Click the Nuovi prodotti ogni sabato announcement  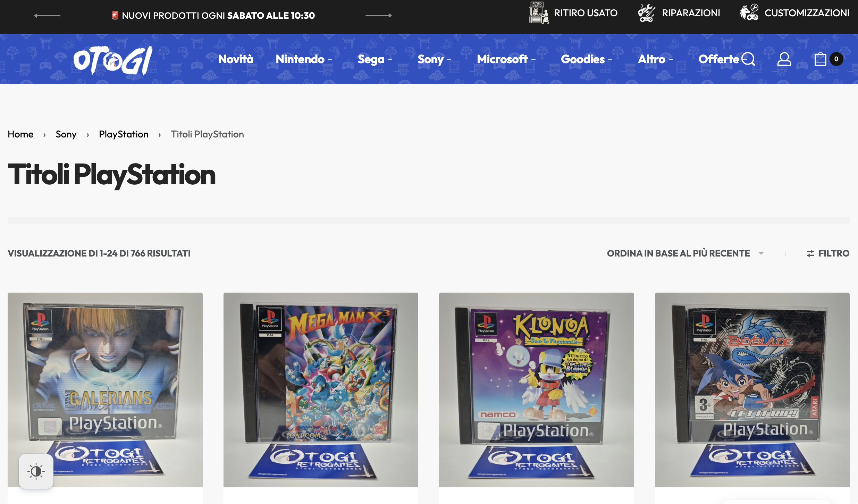tap(213, 16)
